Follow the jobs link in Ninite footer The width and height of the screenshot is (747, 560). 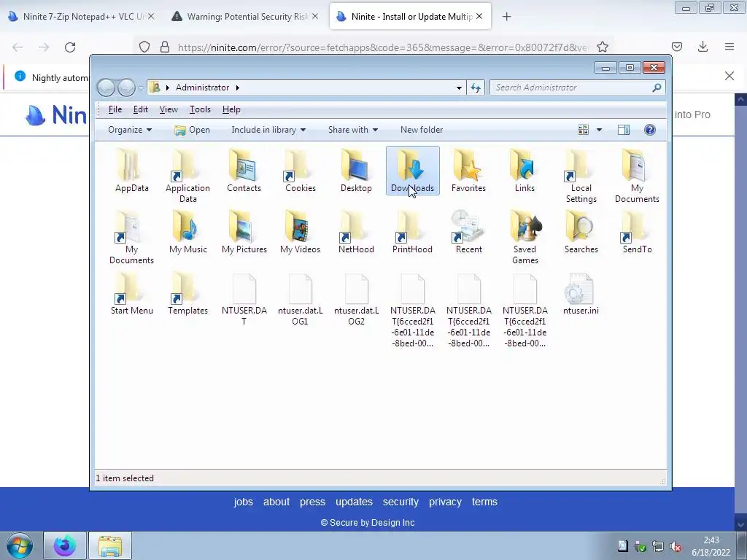click(x=243, y=502)
